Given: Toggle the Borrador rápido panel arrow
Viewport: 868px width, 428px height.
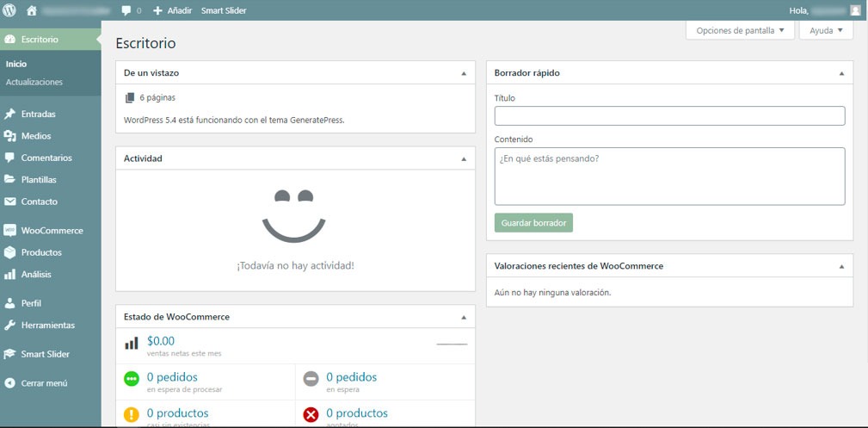Looking at the screenshot, I should coord(841,73).
